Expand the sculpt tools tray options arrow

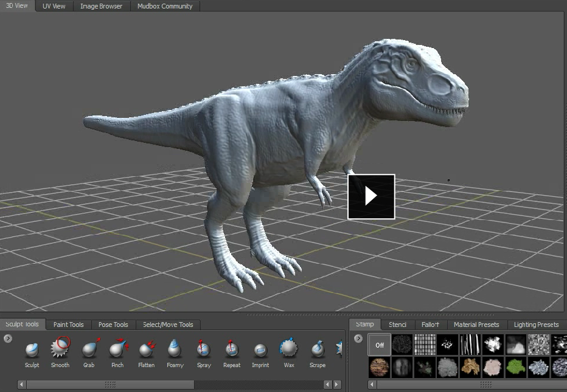pyautogui.click(x=8, y=339)
